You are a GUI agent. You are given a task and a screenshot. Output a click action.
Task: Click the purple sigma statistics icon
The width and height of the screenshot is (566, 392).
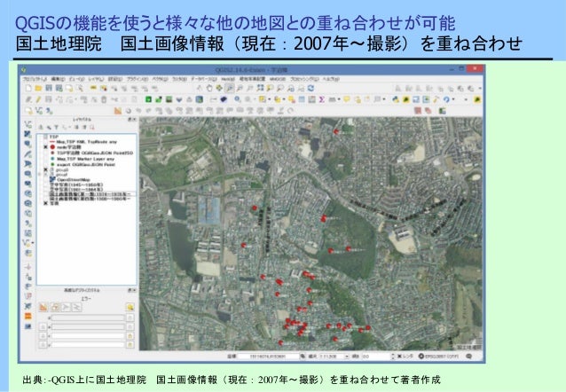coord(322,99)
